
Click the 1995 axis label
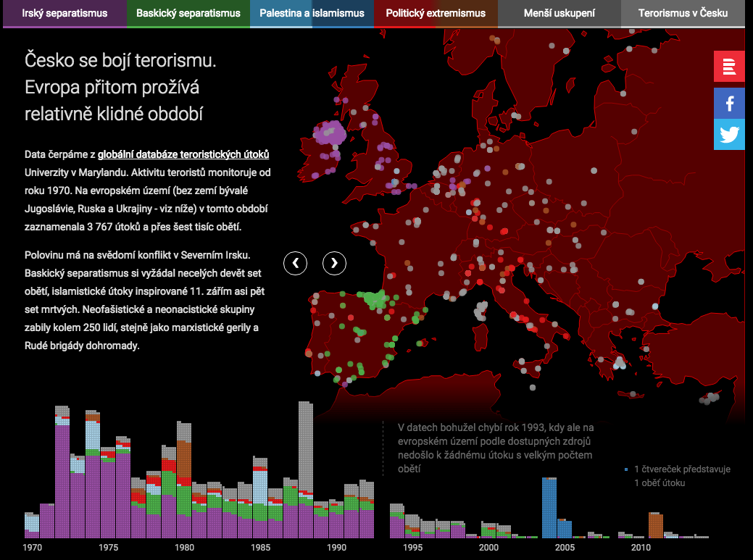tap(412, 548)
